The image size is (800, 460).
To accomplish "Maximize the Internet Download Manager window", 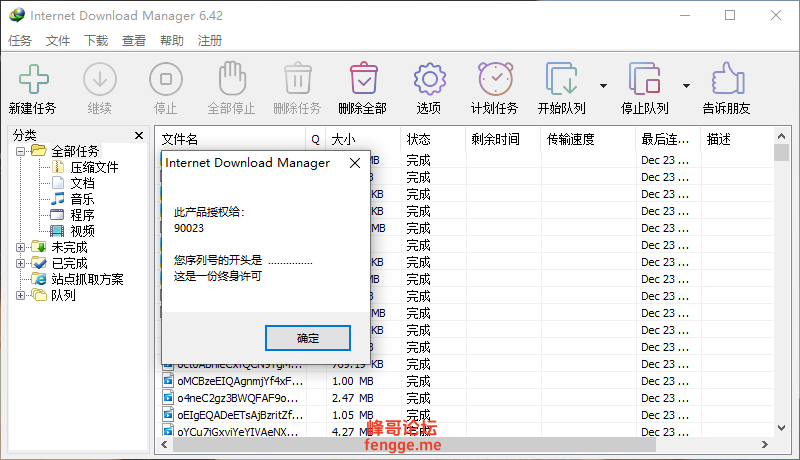I will pyautogui.click(x=730, y=15).
